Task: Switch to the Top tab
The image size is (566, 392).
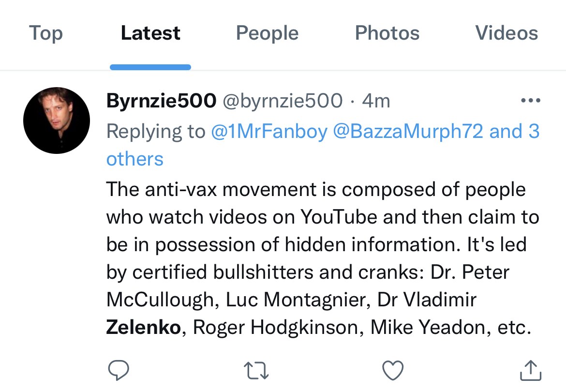Action: [46, 33]
